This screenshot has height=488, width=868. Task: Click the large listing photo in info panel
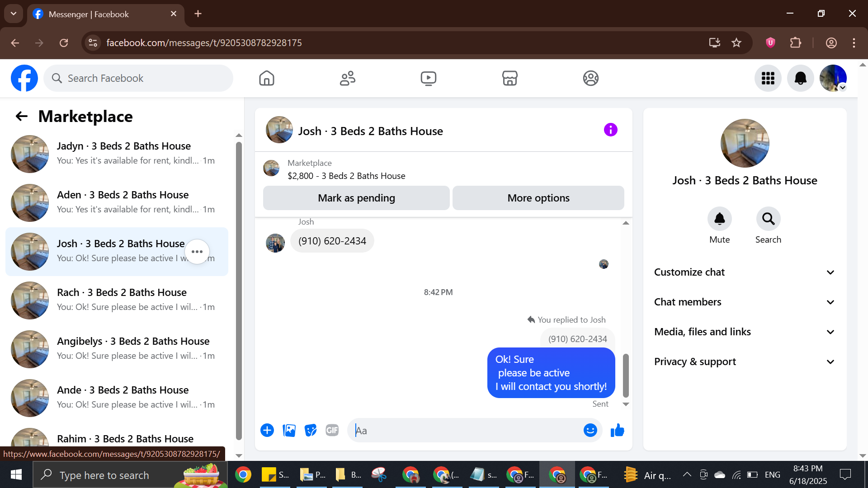745,143
